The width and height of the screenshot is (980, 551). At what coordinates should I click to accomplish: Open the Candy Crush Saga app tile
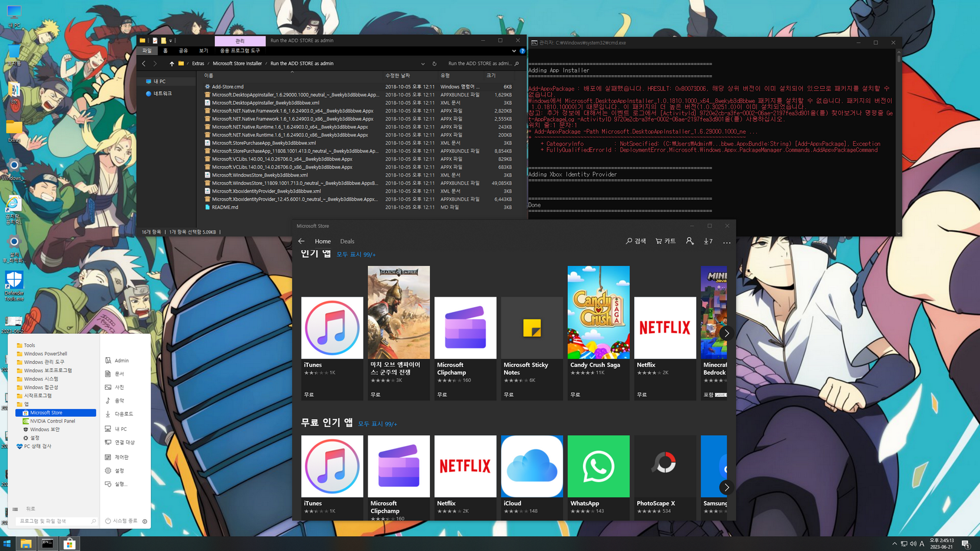point(598,333)
